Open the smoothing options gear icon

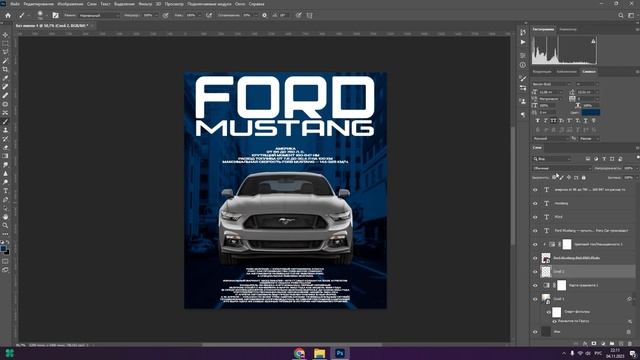[264, 16]
